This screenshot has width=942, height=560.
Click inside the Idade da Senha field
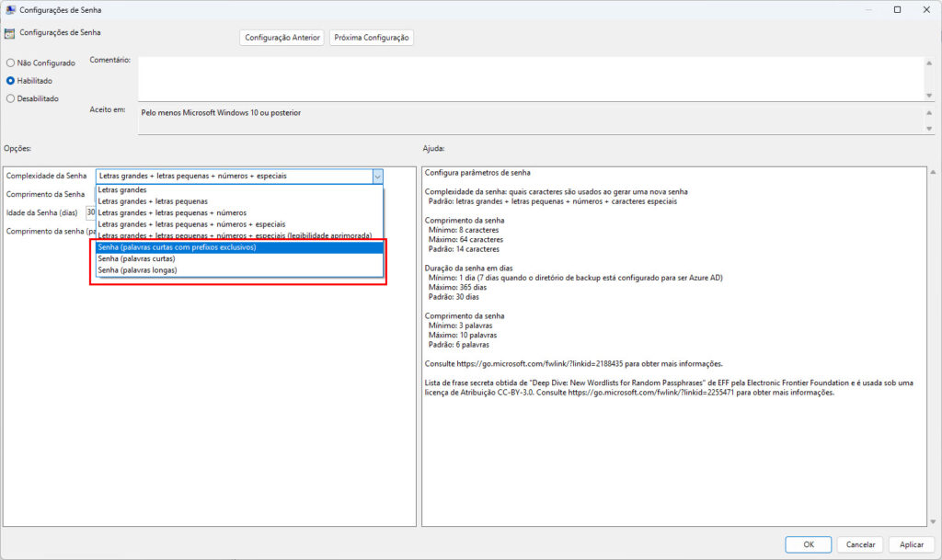coord(92,211)
